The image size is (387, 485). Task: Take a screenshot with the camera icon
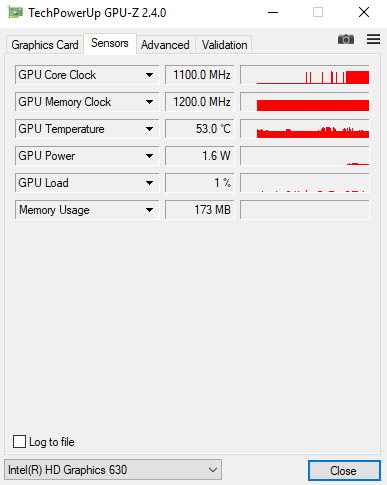pyautogui.click(x=346, y=39)
